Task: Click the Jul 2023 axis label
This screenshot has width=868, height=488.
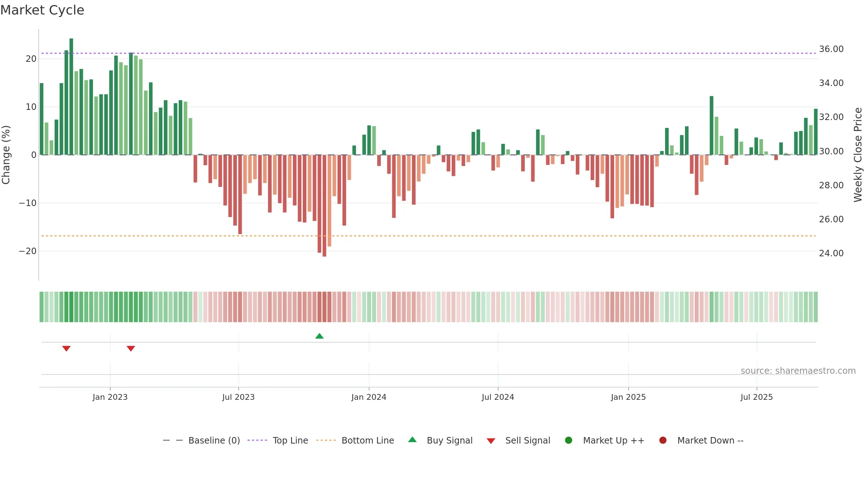Action: [x=238, y=397]
